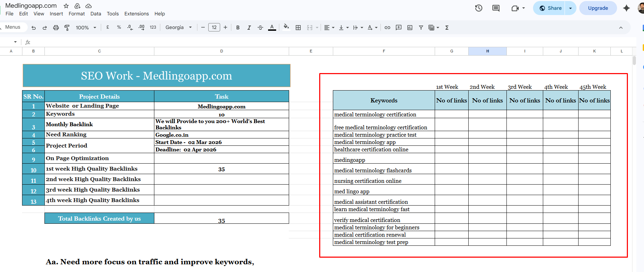Insert a chart
Image resolution: width=644 pixels, height=272 pixels.
click(410, 28)
